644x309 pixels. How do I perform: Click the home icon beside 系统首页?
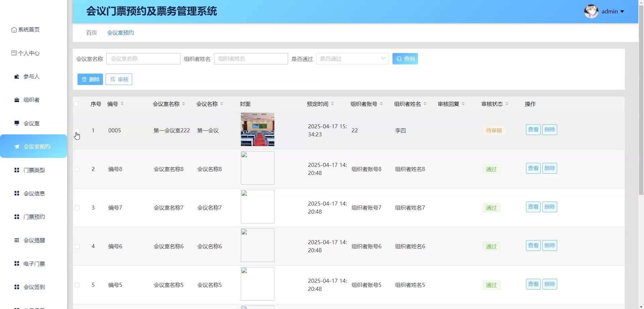14,30
